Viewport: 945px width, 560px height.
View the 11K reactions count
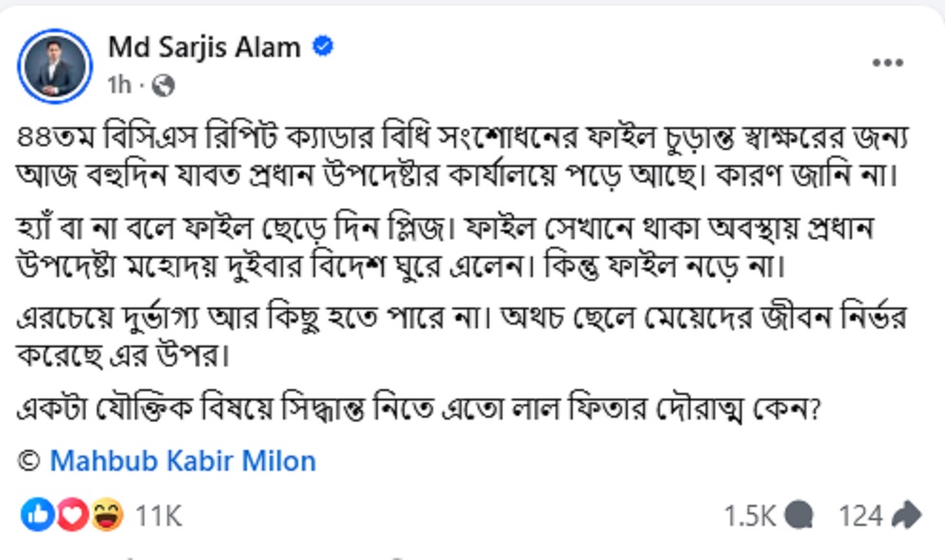tap(158, 515)
